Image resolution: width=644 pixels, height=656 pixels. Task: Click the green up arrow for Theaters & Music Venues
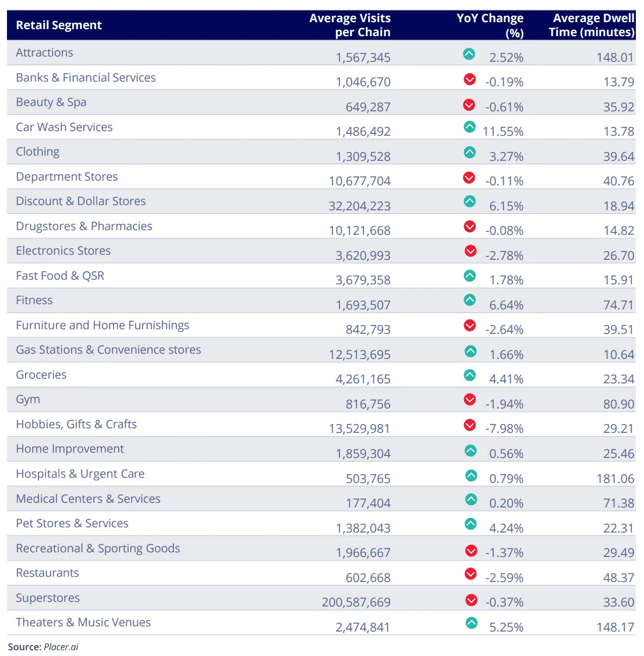coord(471,623)
